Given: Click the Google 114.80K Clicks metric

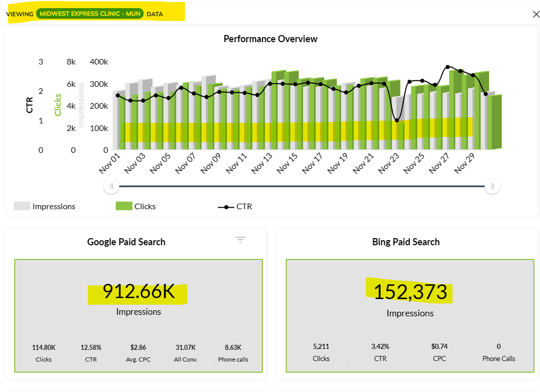Looking at the screenshot, I should tap(44, 353).
